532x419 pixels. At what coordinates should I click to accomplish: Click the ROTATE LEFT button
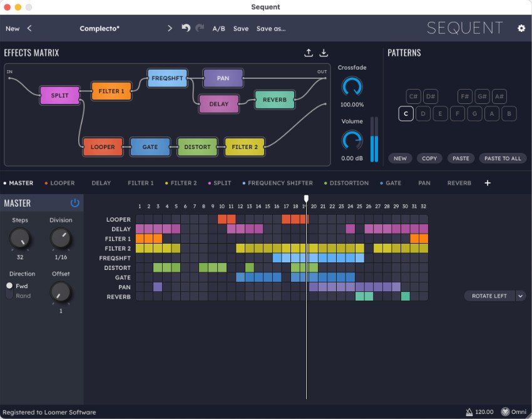pos(489,296)
